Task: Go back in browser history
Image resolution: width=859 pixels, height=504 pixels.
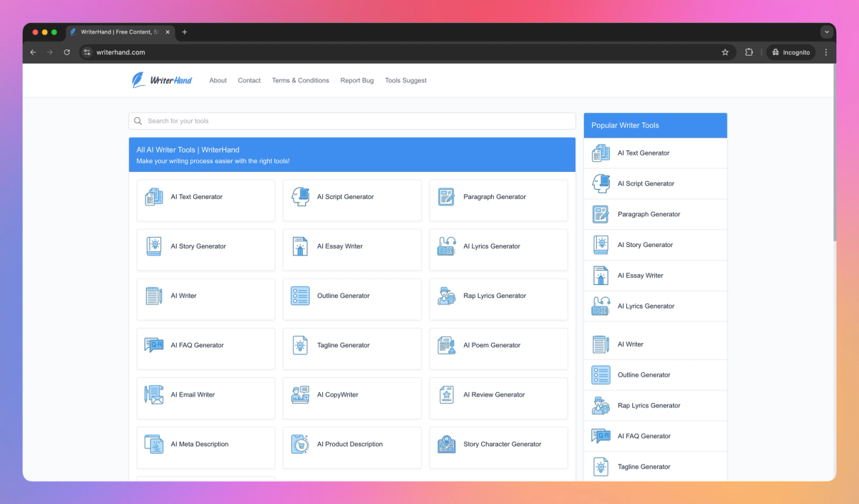Action: click(33, 52)
